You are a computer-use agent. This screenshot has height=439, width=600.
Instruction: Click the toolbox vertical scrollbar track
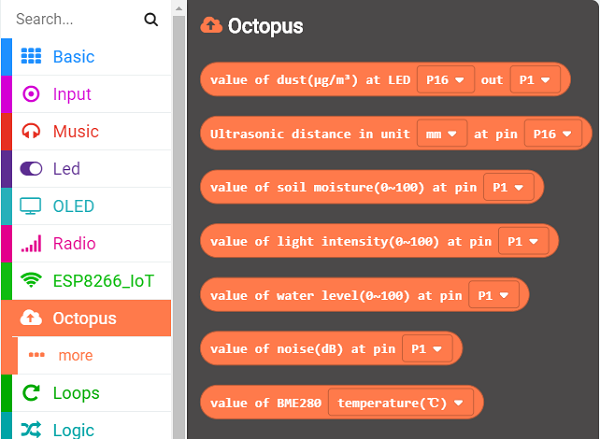179,226
